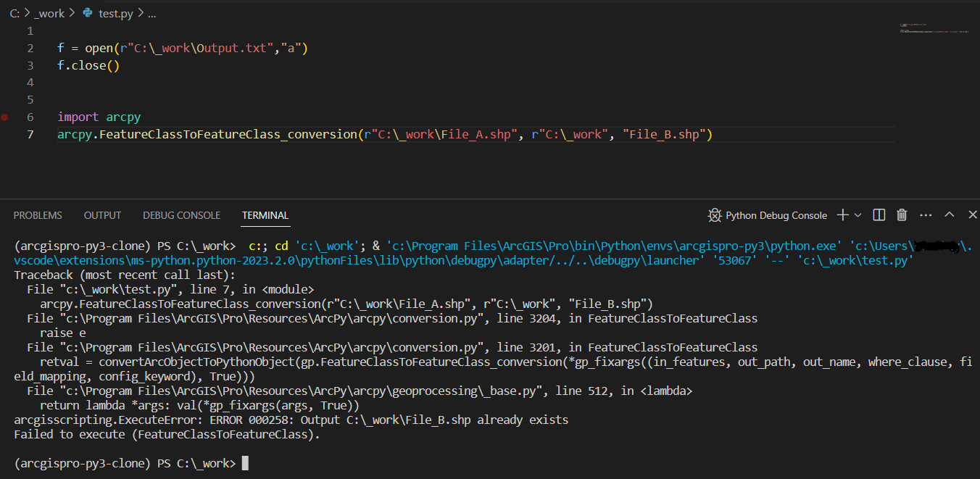
Task: Select the TERMINAL tab
Action: [x=265, y=215]
